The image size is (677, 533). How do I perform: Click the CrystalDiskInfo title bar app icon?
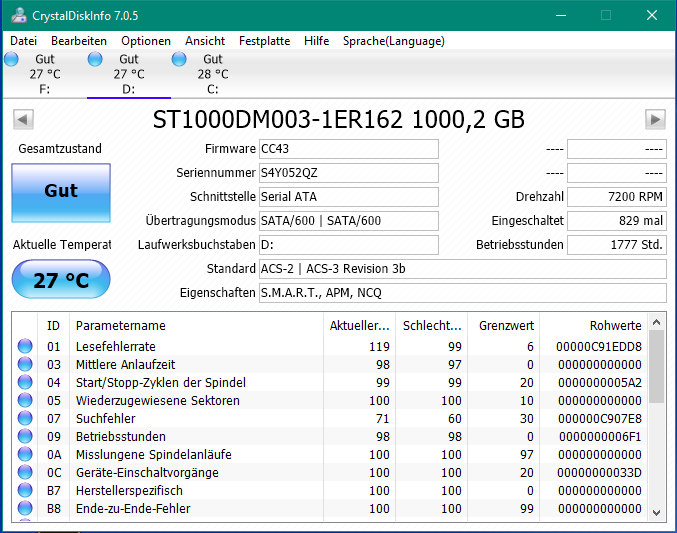[x=19, y=16]
